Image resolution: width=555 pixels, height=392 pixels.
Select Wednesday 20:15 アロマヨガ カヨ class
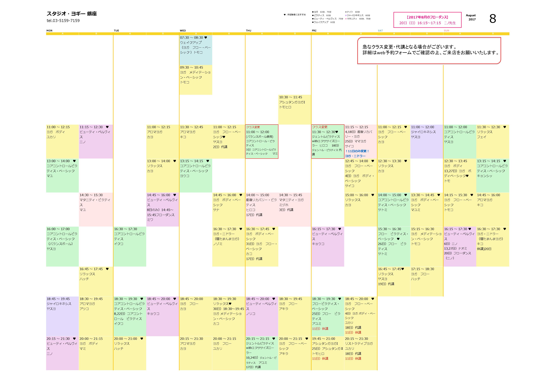coord(196,353)
